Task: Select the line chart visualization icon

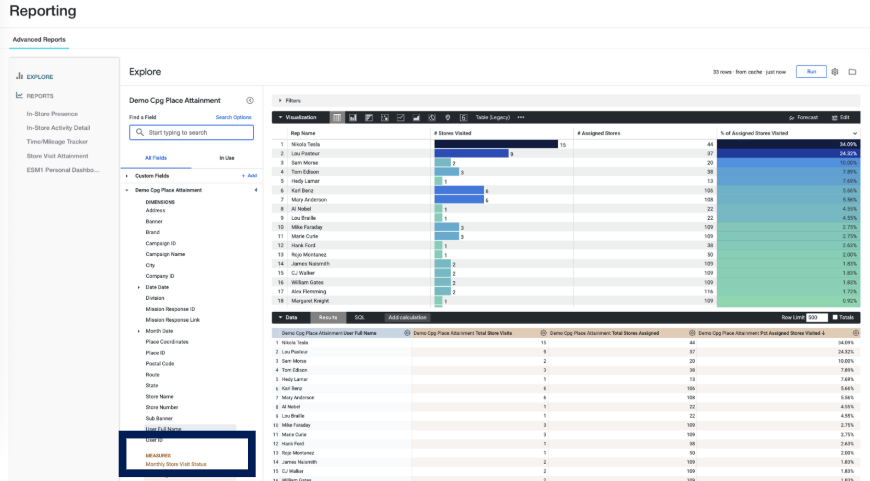Action: [401, 118]
